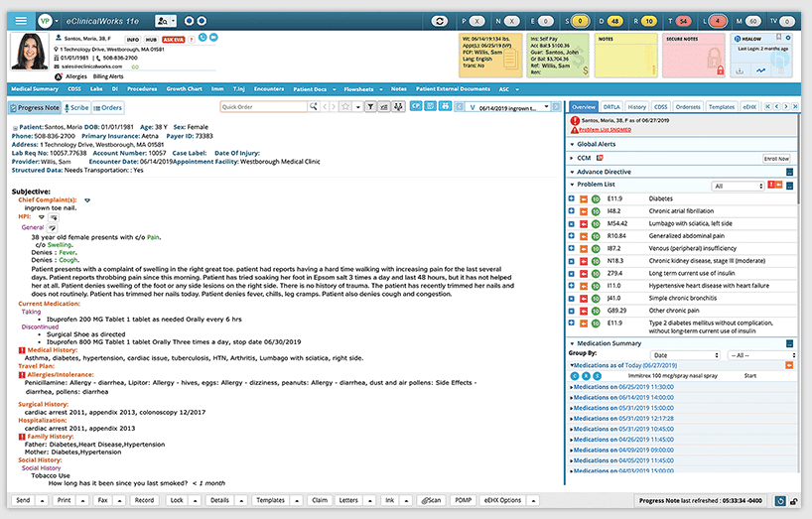The image size is (812, 519).
Task: Click the Medication Summary blue panel icon
Action: pyautogui.click(x=790, y=343)
